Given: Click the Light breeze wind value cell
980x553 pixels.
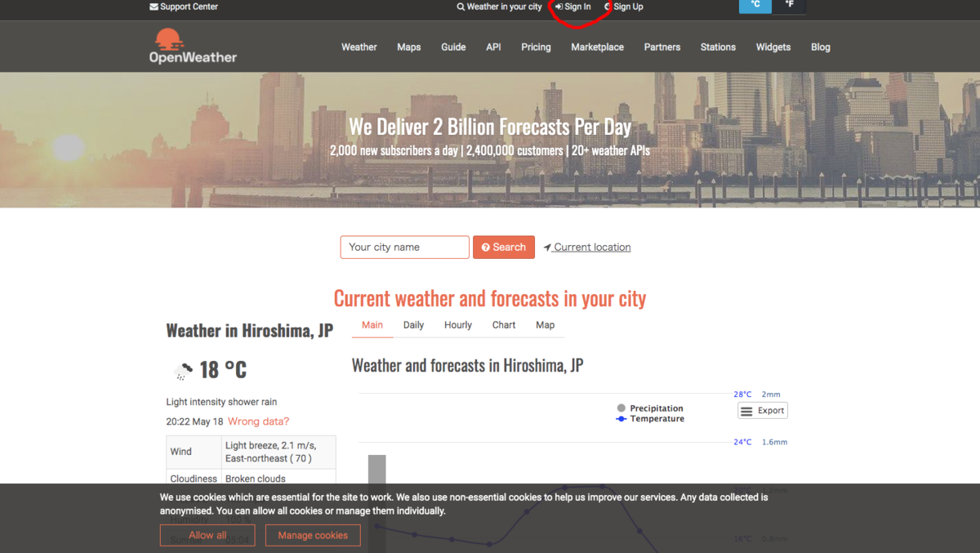Looking at the screenshot, I should 278,452.
